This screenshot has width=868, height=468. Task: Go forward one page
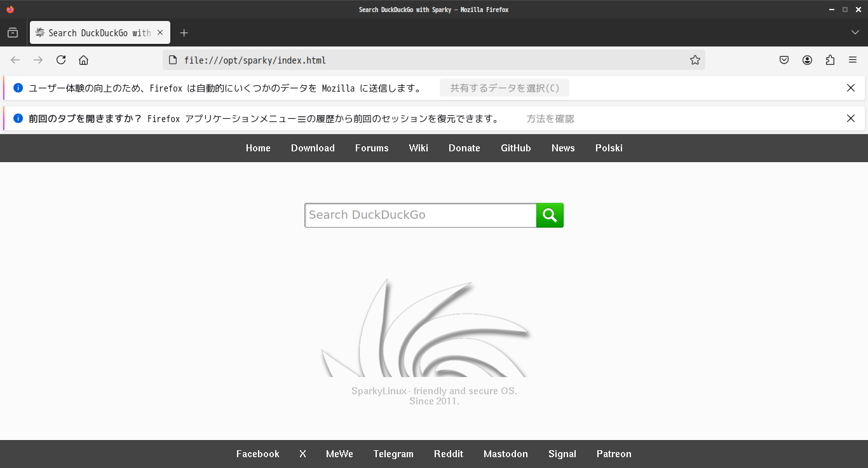(x=38, y=60)
